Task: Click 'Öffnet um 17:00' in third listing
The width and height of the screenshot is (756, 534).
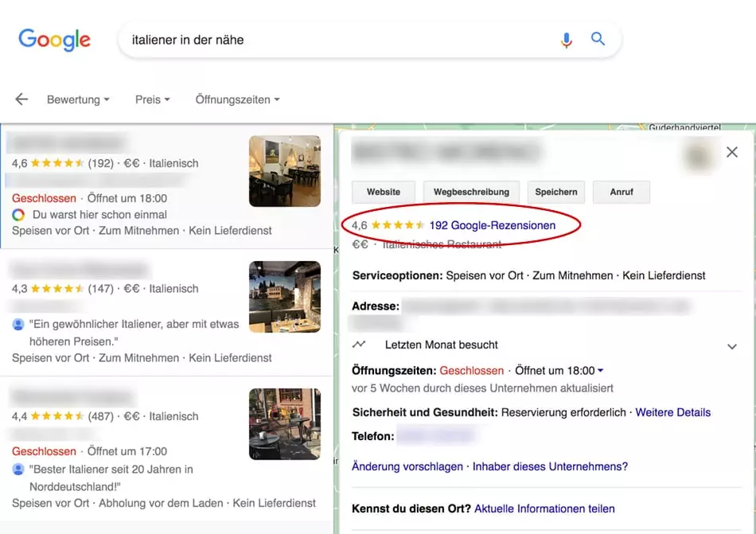Action: pyautogui.click(x=127, y=451)
